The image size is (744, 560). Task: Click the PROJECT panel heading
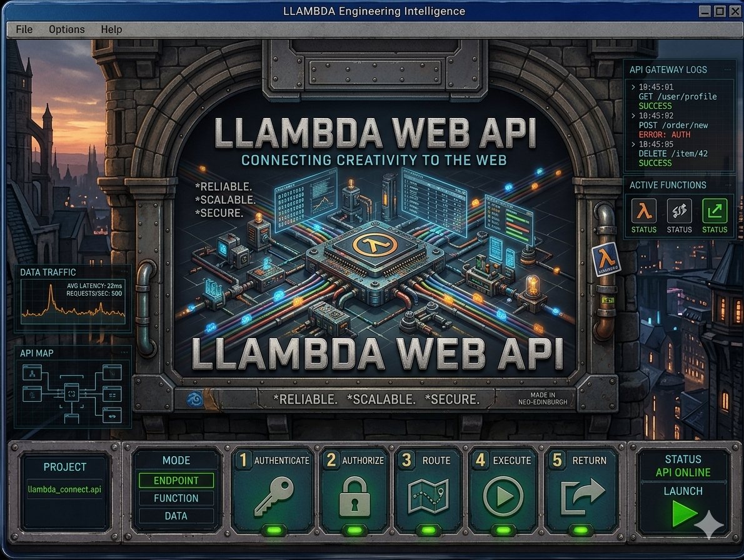click(65, 467)
